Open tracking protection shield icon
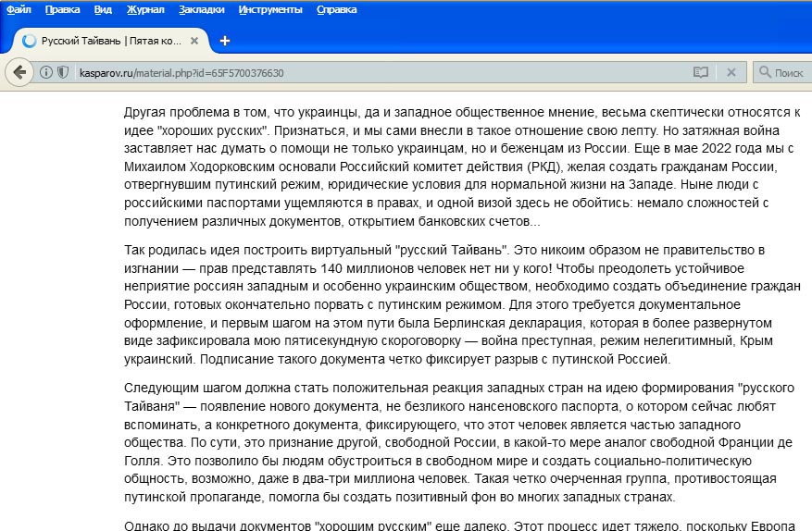 63,72
